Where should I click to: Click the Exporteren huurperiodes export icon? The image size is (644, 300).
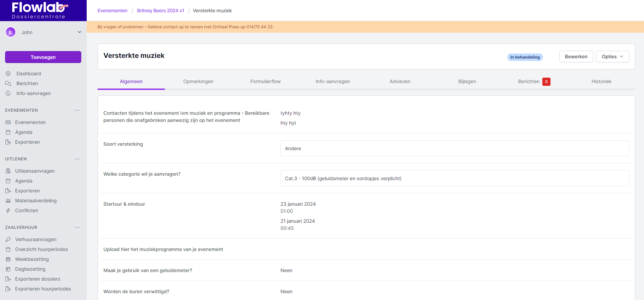click(x=8, y=289)
